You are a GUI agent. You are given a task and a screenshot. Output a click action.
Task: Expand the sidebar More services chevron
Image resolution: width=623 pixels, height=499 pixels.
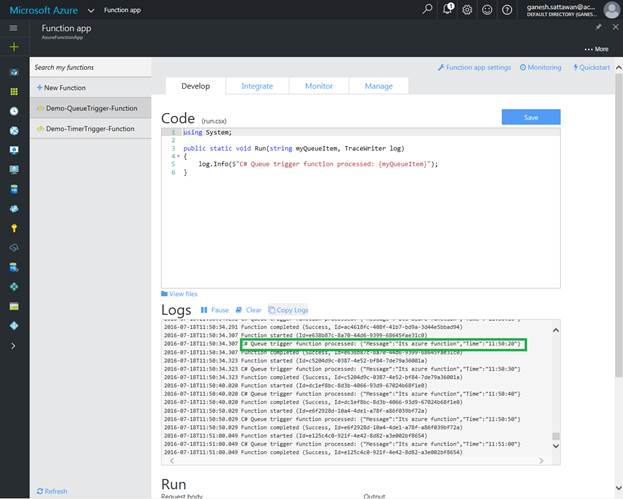pyautogui.click(x=13, y=345)
